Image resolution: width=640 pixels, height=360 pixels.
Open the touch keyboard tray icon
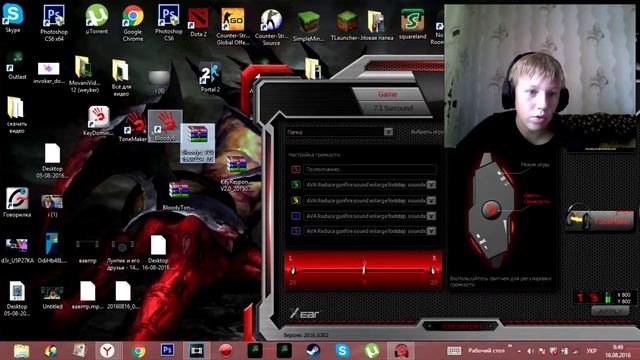point(453,351)
